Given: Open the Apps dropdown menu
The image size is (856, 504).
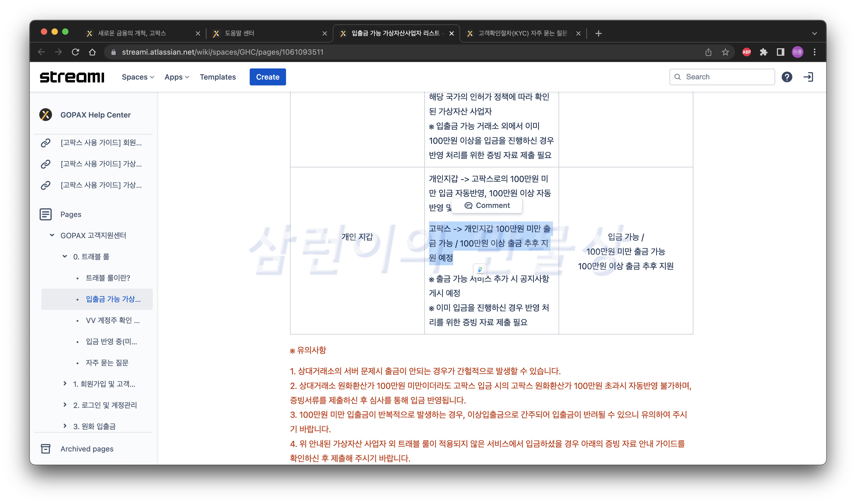Looking at the screenshot, I should 177,77.
